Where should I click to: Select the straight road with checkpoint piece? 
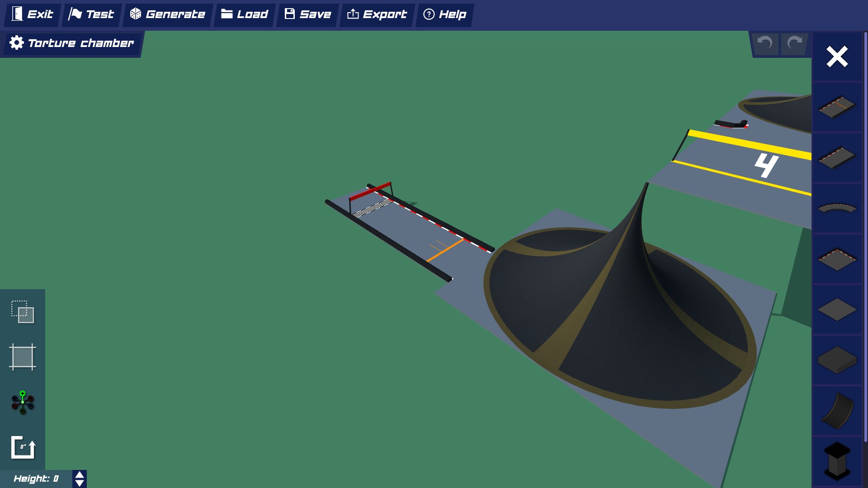pyautogui.click(x=837, y=107)
